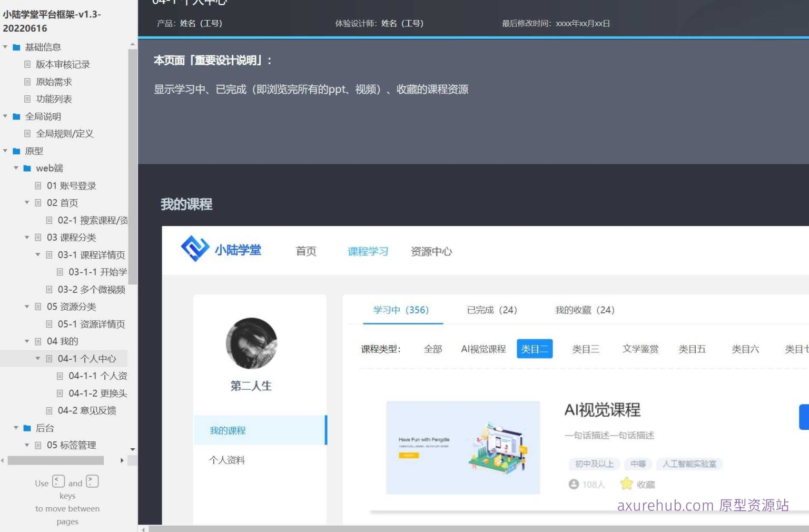The image size is (809, 532).
Task: Click the 第二人生 avatar thumbnail
Action: [251, 343]
